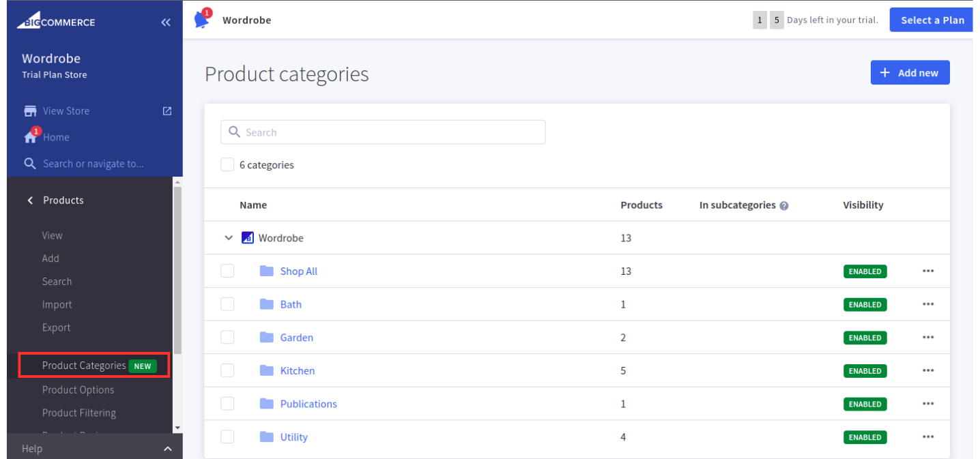This screenshot has width=980, height=459.
Task: Click the Shop All folder icon
Action: [267, 271]
